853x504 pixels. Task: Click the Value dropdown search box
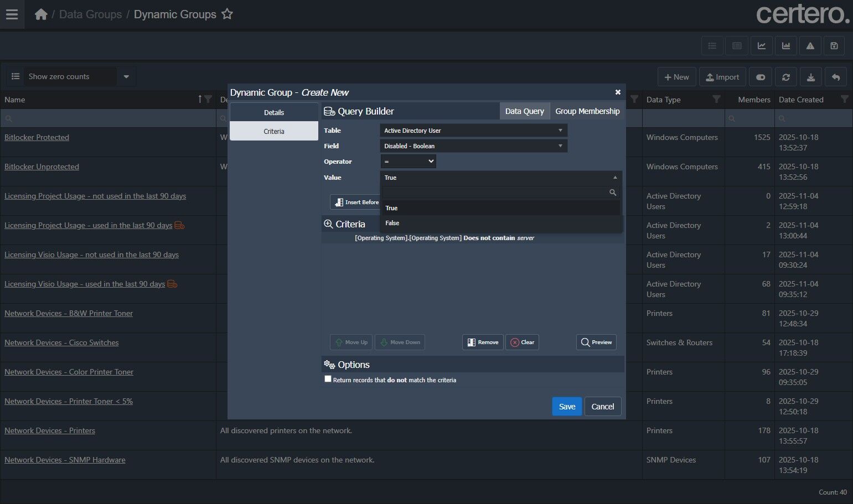[x=501, y=193]
